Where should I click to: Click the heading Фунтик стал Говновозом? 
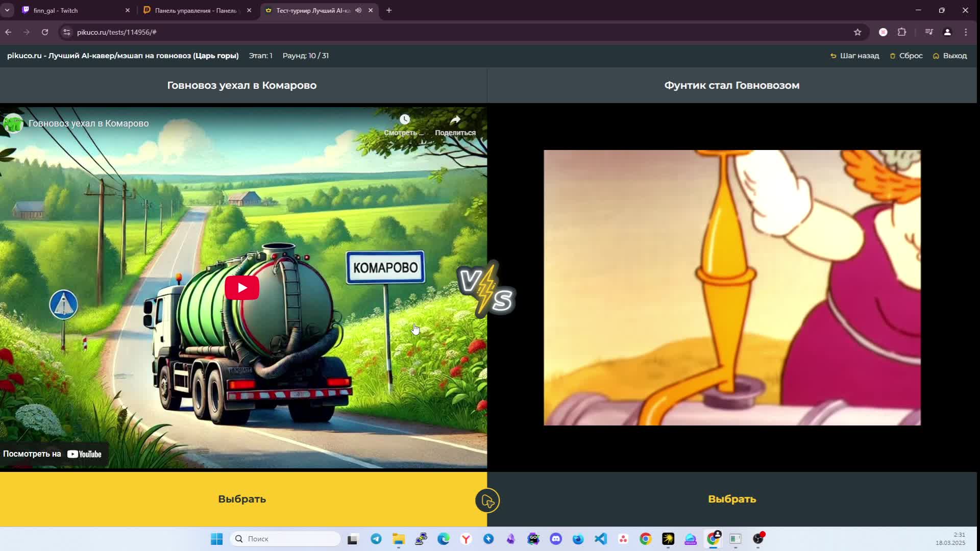coord(732,85)
